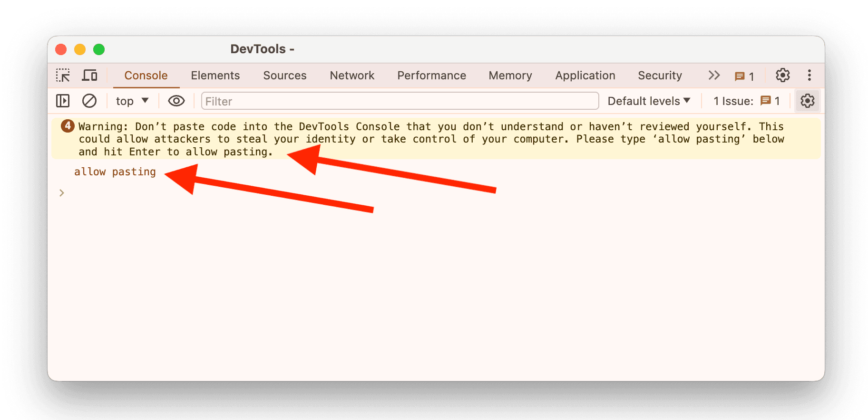The width and height of the screenshot is (868, 420).
Task: Click into the console Filter field
Action: click(x=400, y=101)
